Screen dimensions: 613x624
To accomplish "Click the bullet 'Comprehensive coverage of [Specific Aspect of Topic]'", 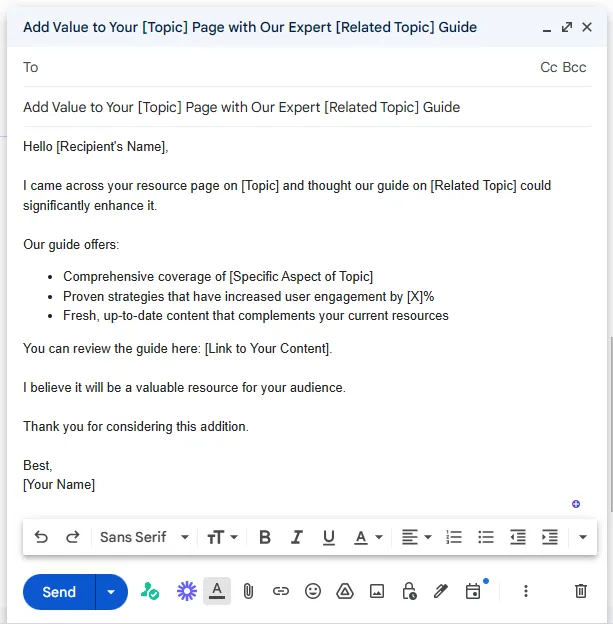I will coord(218,277).
